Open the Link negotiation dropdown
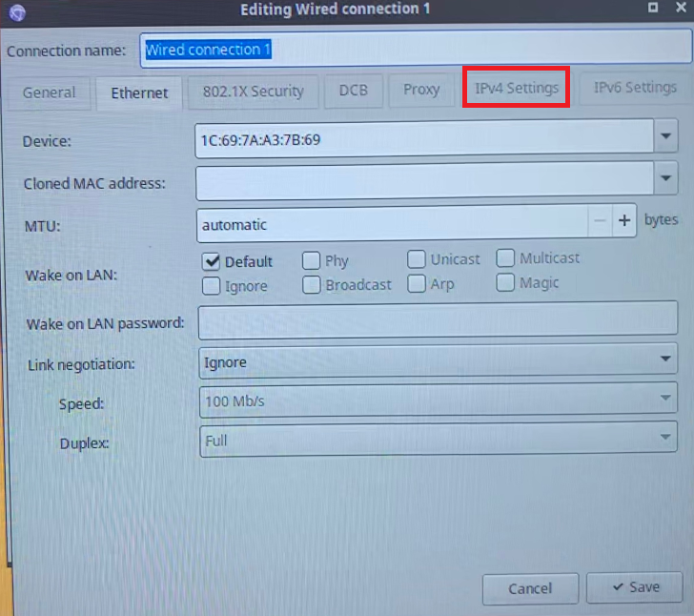 (x=664, y=359)
